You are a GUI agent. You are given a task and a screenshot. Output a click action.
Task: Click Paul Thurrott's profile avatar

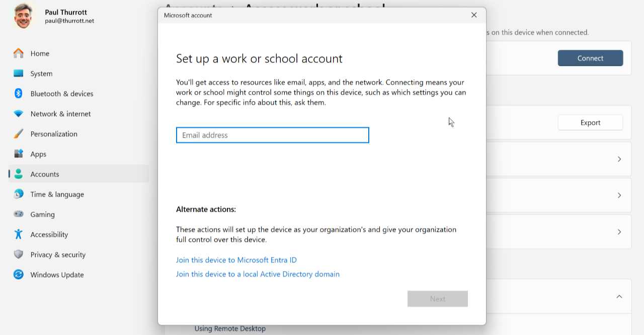point(23,16)
